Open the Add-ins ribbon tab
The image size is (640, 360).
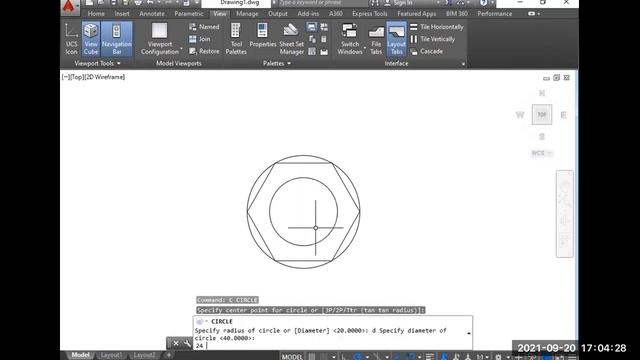coord(308,14)
